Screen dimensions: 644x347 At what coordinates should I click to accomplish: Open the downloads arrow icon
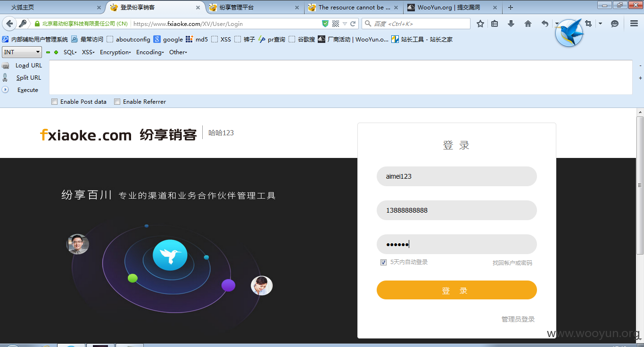(511, 24)
